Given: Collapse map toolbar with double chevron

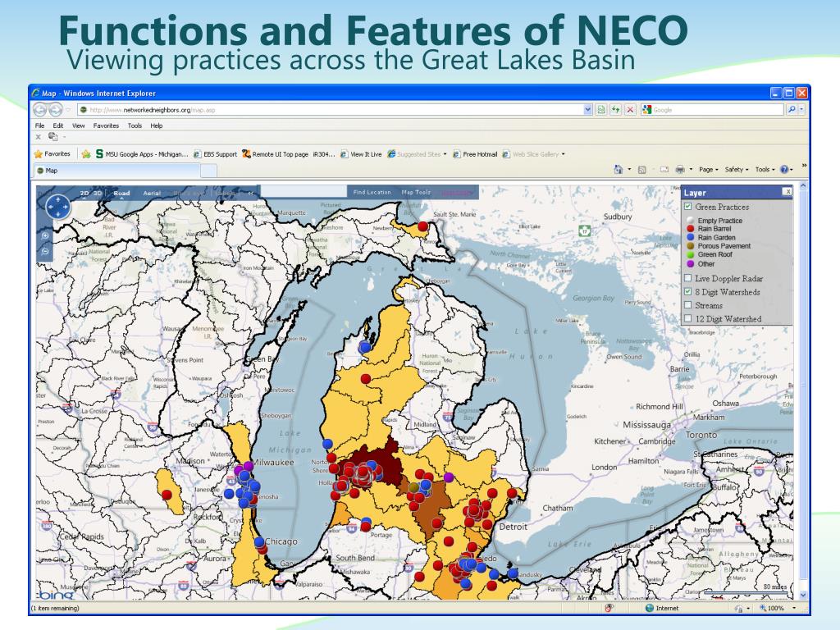Looking at the screenshot, I should click(x=250, y=193).
